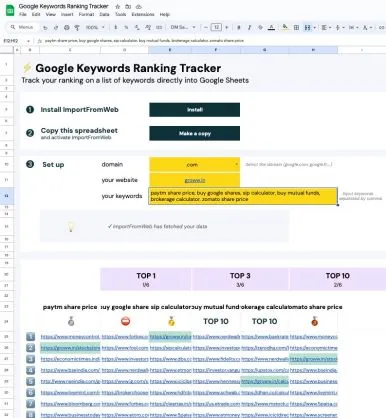Increase font size with plus button
Image resolution: width=386 pixels, height=418 pixels.
(x=227, y=27)
